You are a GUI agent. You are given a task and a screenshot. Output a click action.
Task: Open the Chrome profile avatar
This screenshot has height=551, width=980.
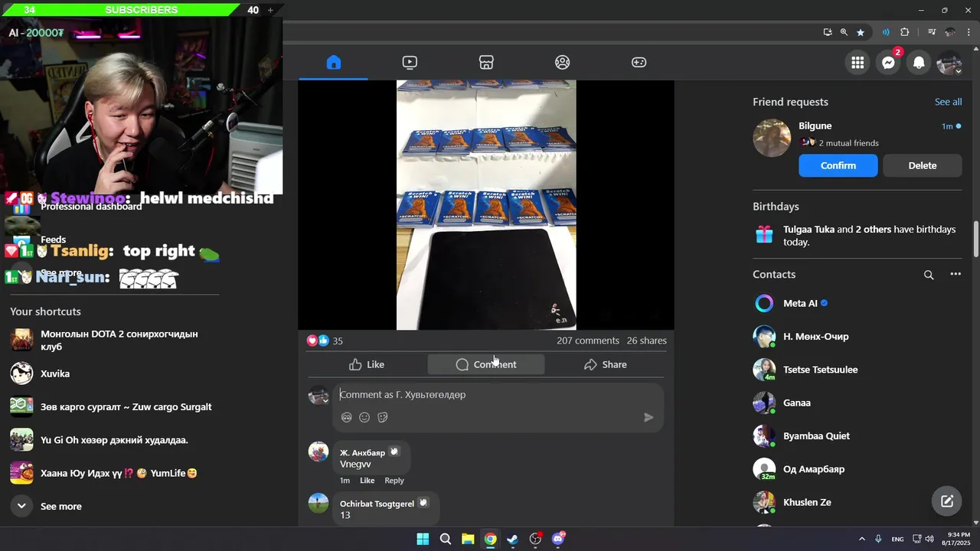(950, 32)
